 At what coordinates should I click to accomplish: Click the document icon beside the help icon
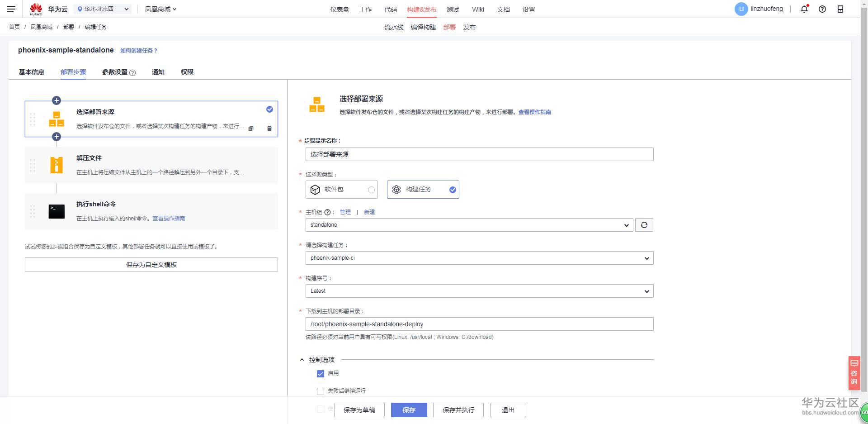pyautogui.click(x=840, y=9)
